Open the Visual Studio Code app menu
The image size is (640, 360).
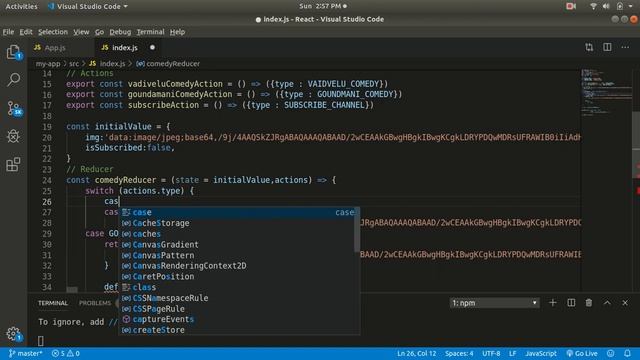[87, 6]
